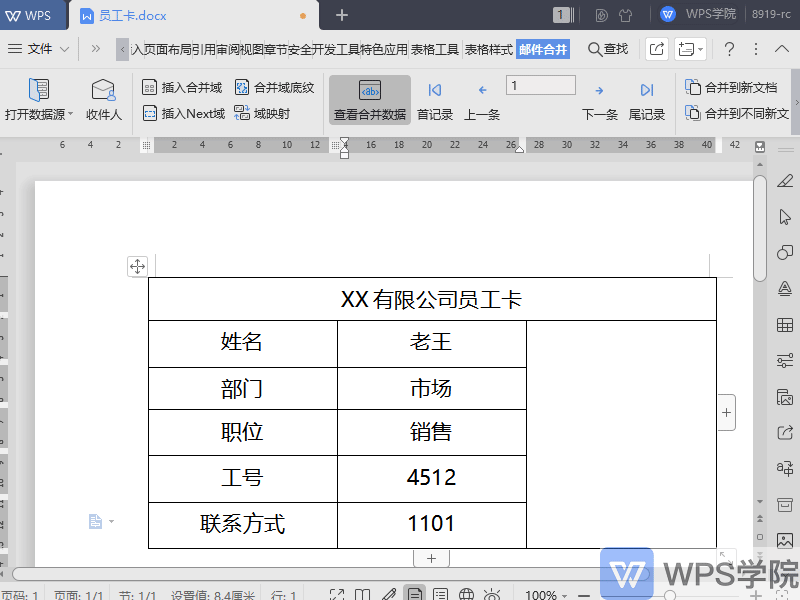This screenshot has height=600, width=800.
Task: Add a row with bottom plus button
Action: [x=431, y=558]
